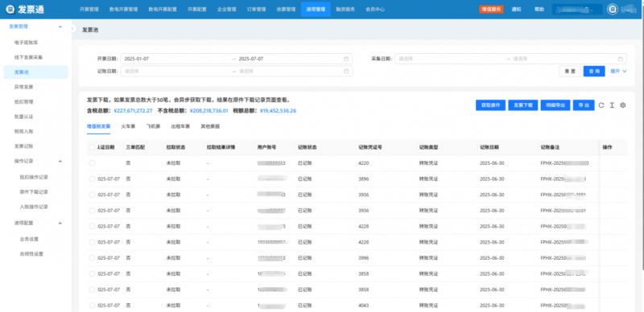644x312 pixels.
Task: Click calendar icon in 采集日期 field
Action: click(x=621, y=59)
